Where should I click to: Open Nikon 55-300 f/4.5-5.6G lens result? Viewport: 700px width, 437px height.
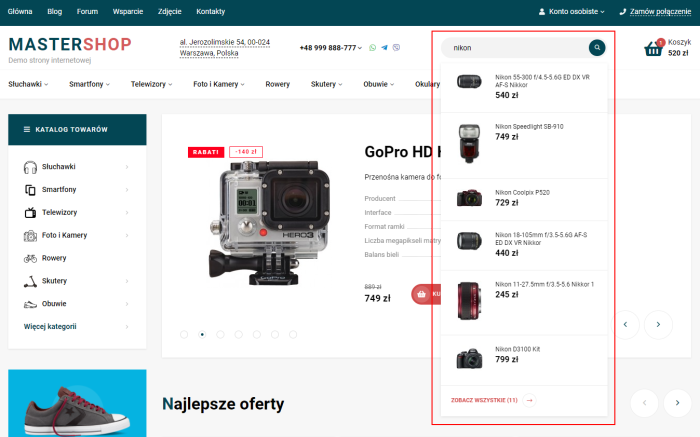[524, 87]
